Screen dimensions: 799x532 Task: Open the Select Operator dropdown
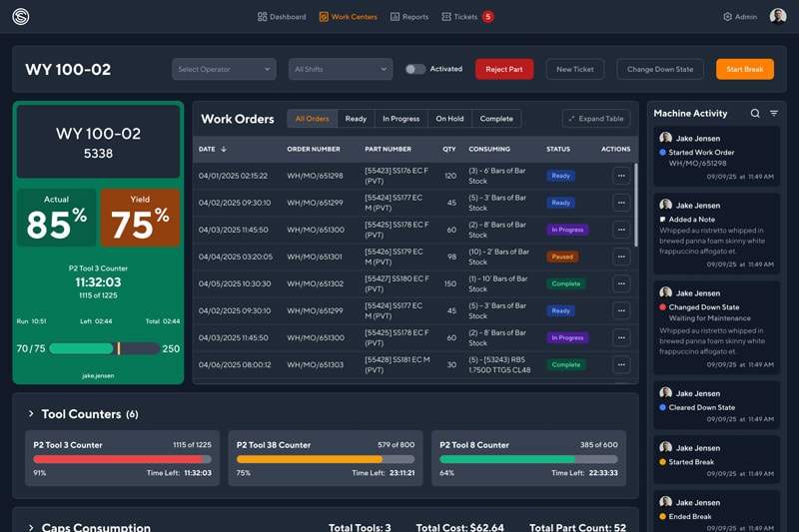223,70
